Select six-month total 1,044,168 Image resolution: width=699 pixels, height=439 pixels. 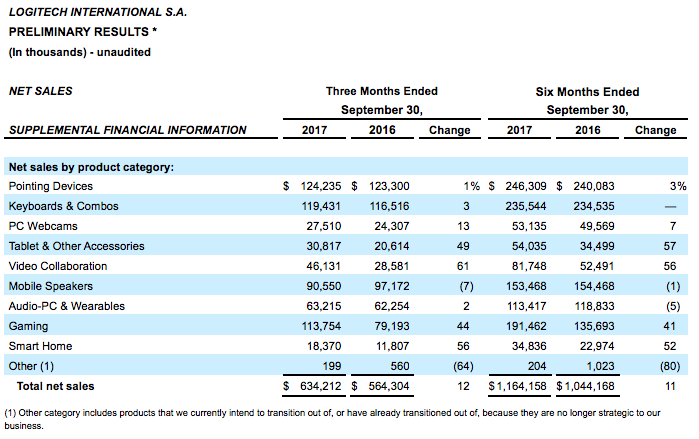pos(589,386)
